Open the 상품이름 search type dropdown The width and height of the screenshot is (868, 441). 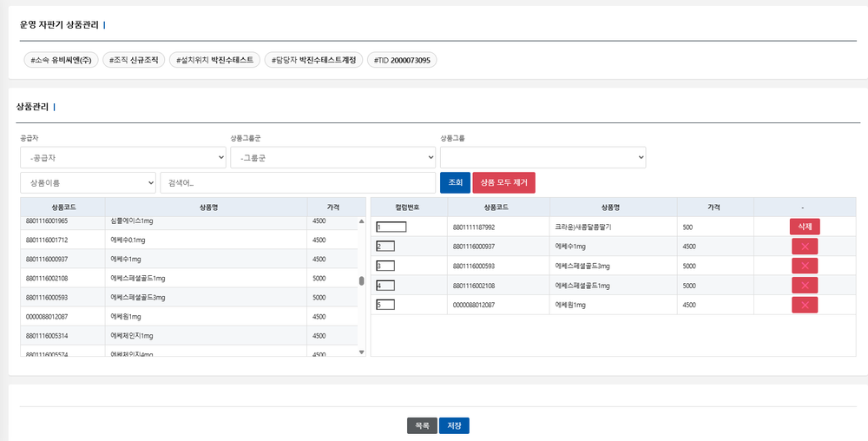(88, 183)
